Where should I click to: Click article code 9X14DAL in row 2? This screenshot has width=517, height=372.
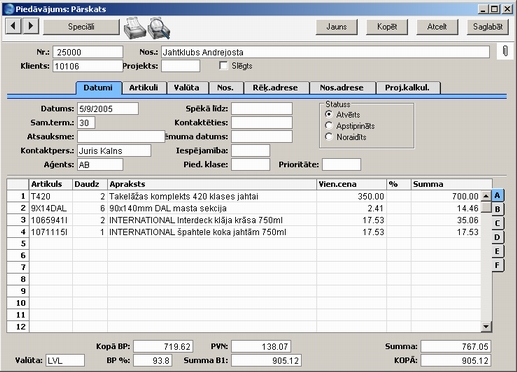(x=49, y=209)
